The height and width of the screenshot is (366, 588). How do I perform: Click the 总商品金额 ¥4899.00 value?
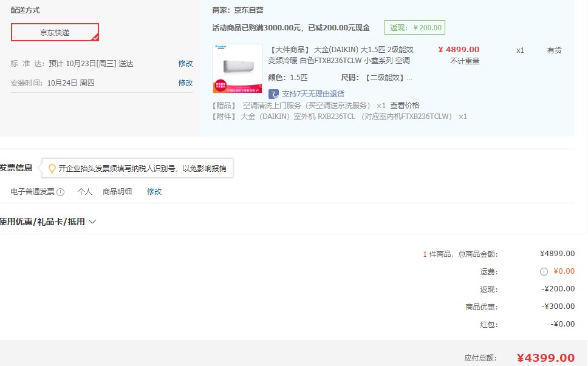(557, 254)
